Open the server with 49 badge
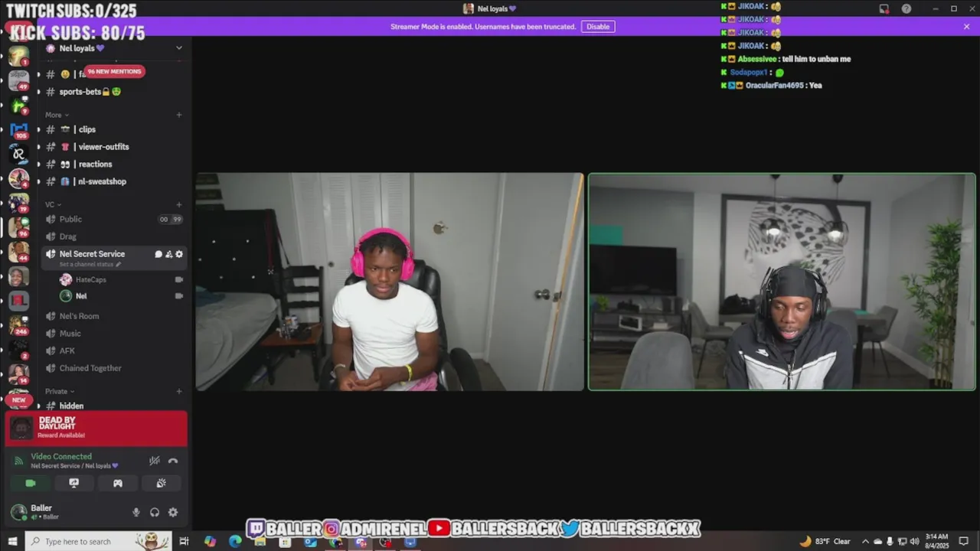Image resolution: width=980 pixels, height=551 pixels. pos(19,80)
